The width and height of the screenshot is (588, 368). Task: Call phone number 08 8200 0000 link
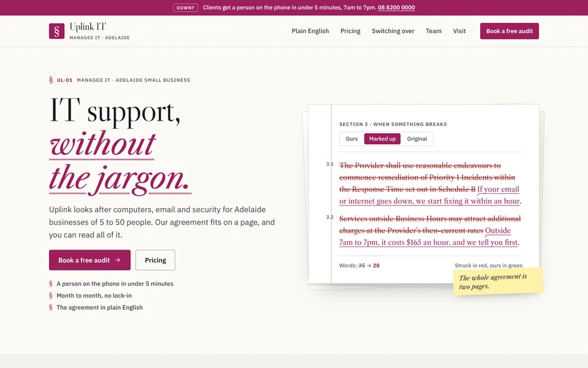[x=396, y=7]
